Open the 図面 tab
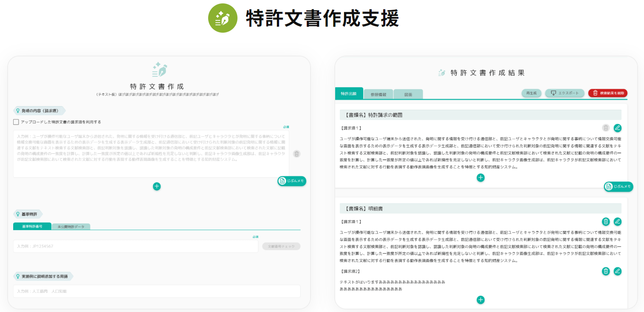This screenshot has height=312, width=644. [x=408, y=94]
